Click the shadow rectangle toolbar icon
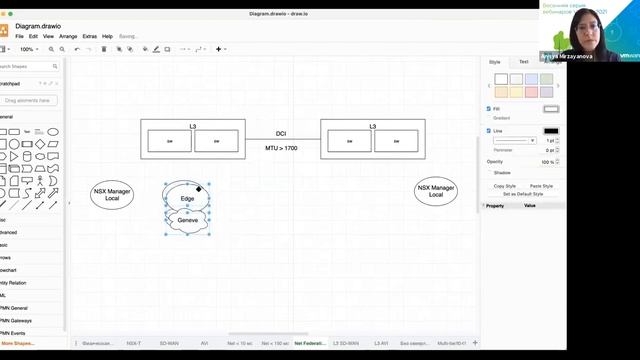 pos(167,49)
